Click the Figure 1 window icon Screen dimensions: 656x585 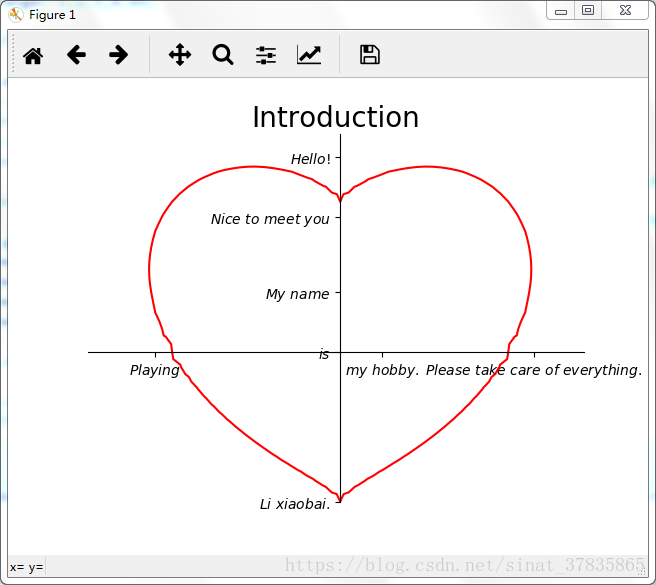click(x=16, y=15)
